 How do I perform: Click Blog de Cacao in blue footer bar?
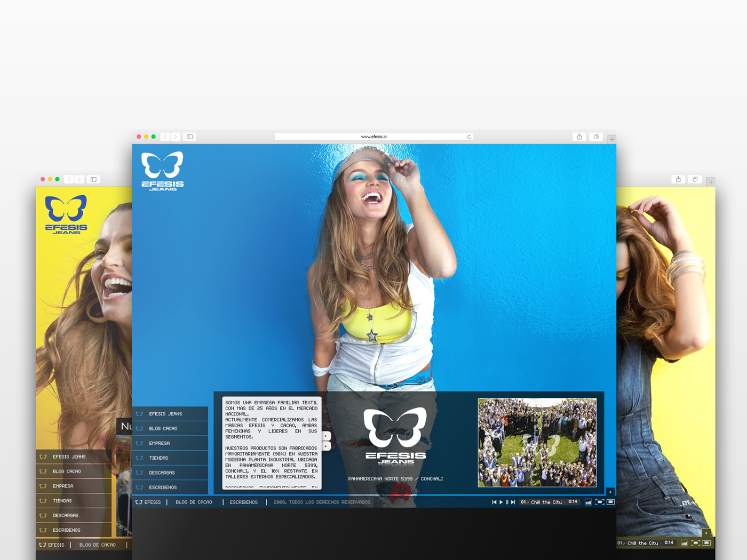pos(194,502)
